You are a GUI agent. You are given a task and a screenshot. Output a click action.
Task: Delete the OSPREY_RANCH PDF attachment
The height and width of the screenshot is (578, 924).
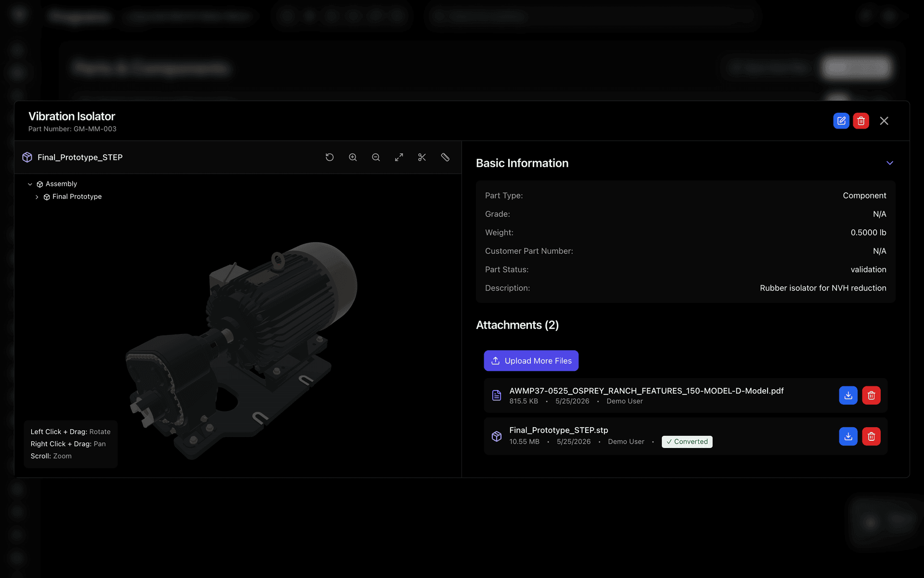point(871,395)
